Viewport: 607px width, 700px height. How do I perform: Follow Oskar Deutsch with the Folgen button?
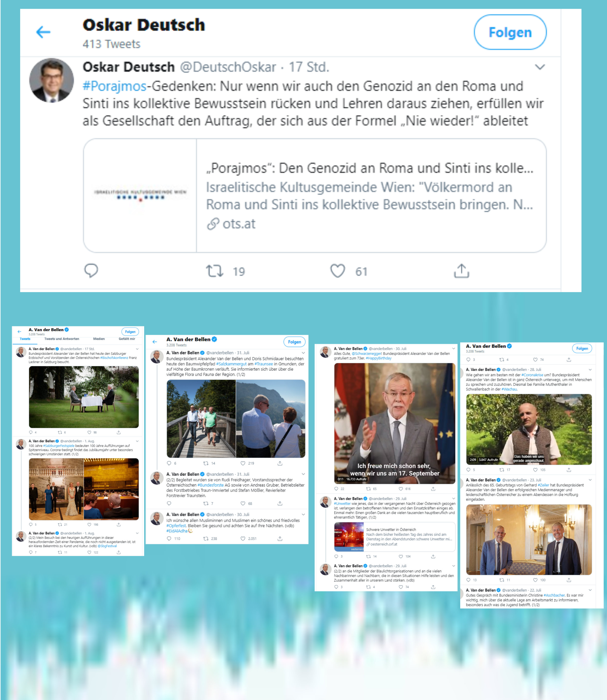[510, 32]
